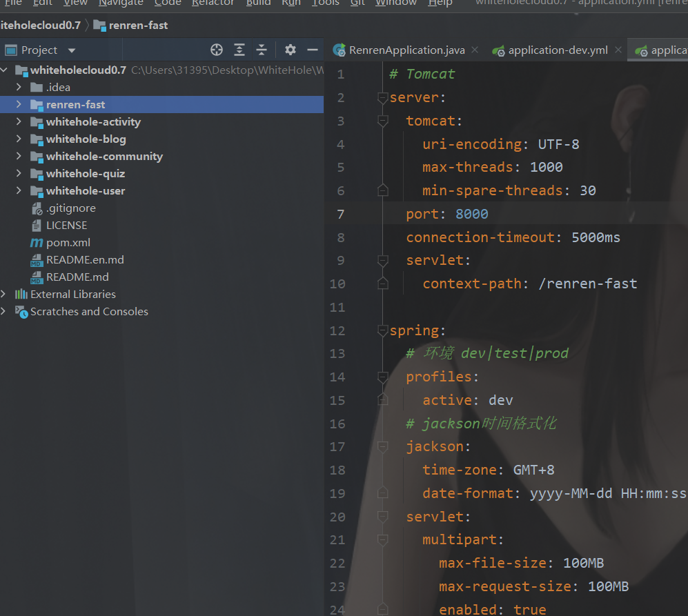Open the Git menu

[357, 3]
